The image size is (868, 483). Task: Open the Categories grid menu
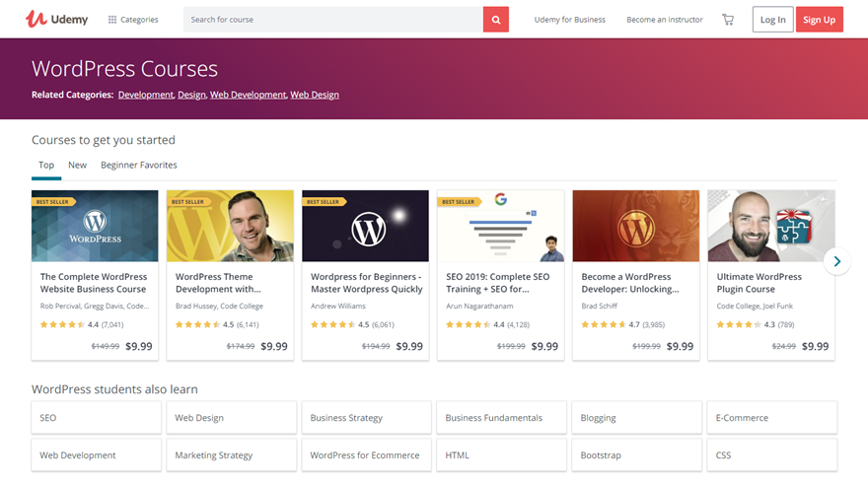click(133, 20)
